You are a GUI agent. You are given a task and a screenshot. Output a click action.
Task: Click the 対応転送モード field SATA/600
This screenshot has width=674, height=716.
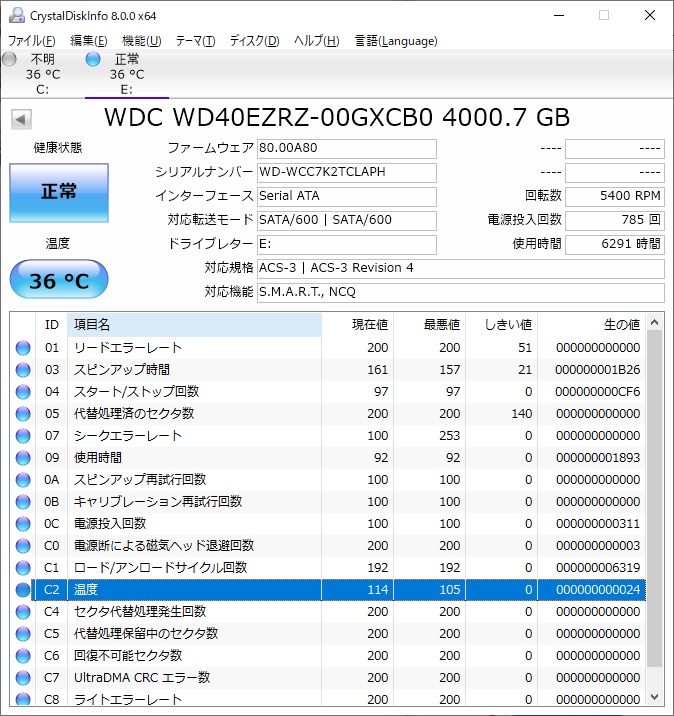347,221
